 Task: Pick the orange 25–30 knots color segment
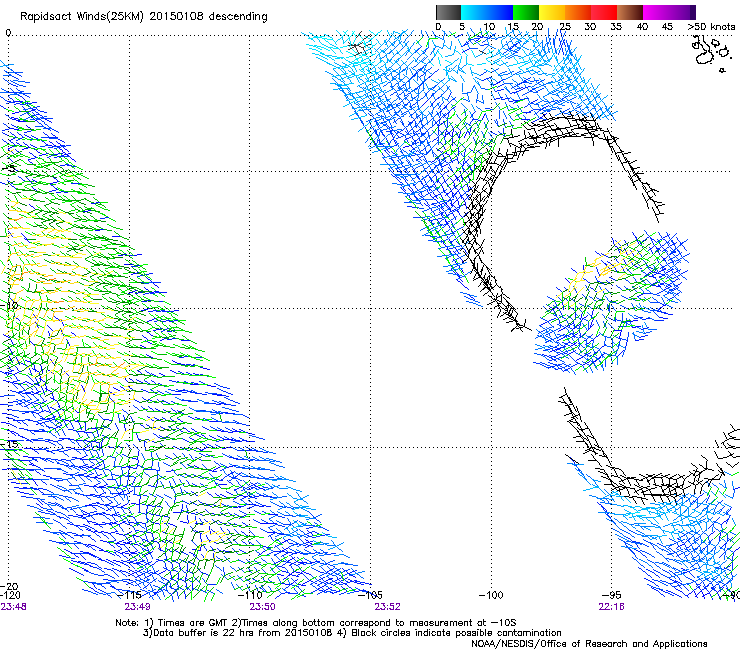pos(578,12)
